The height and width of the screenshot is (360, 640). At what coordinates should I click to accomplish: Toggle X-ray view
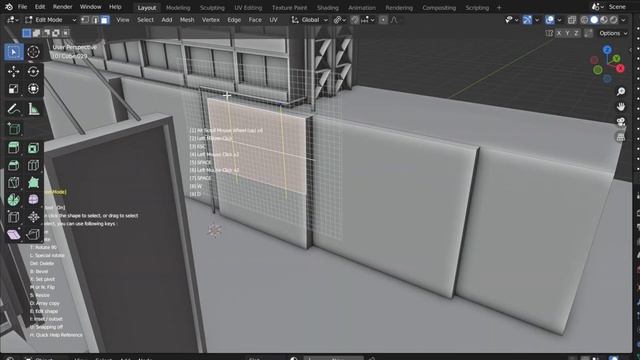[572, 20]
